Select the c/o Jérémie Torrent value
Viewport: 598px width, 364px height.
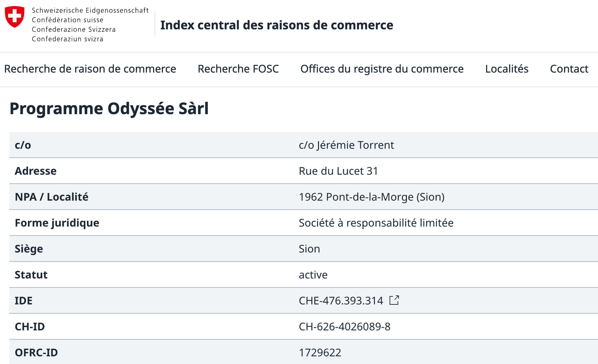pyautogui.click(x=346, y=145)
